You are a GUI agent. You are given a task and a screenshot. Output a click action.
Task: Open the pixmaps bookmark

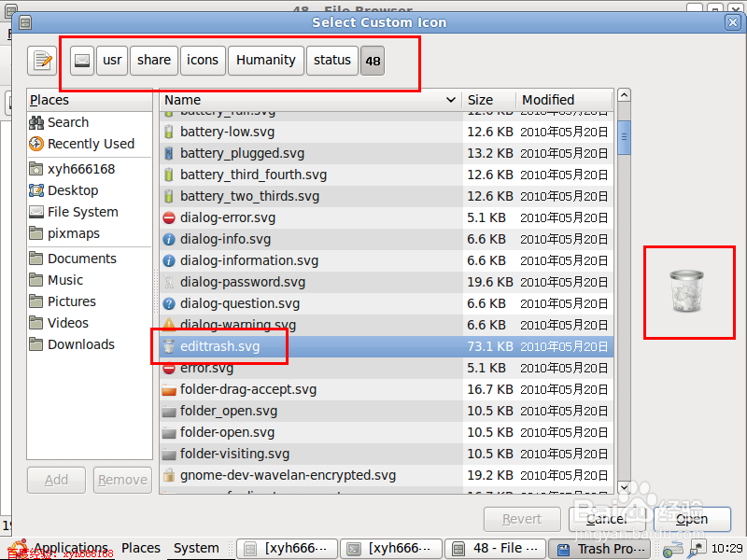(x=90, y=233)
